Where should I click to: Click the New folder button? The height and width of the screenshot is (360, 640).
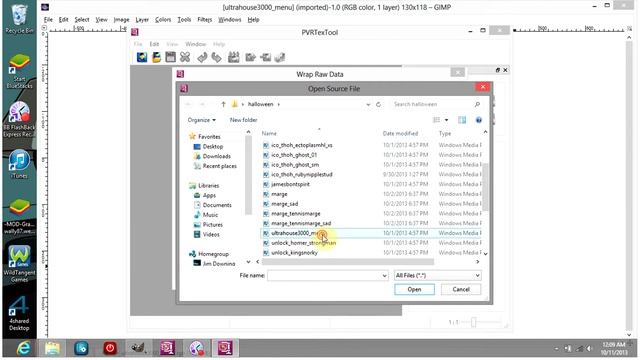coord(244,120)
